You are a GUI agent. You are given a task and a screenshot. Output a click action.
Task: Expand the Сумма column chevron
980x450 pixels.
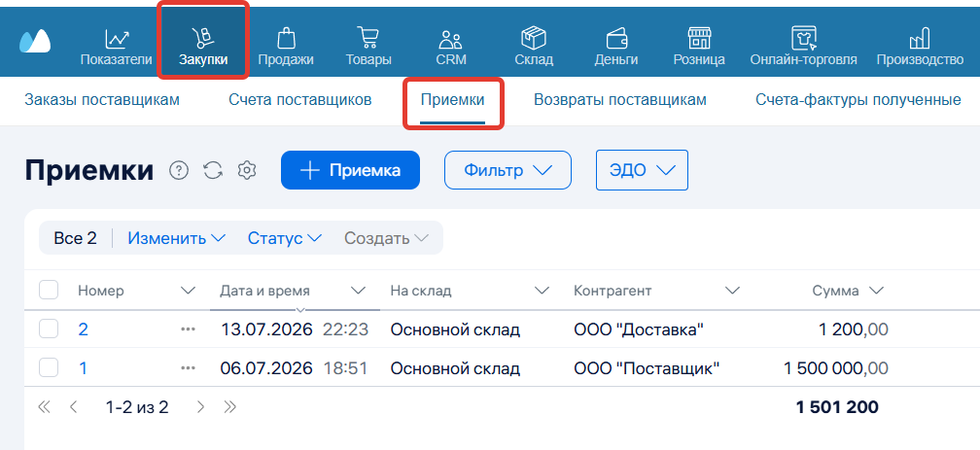pos(876,291)
